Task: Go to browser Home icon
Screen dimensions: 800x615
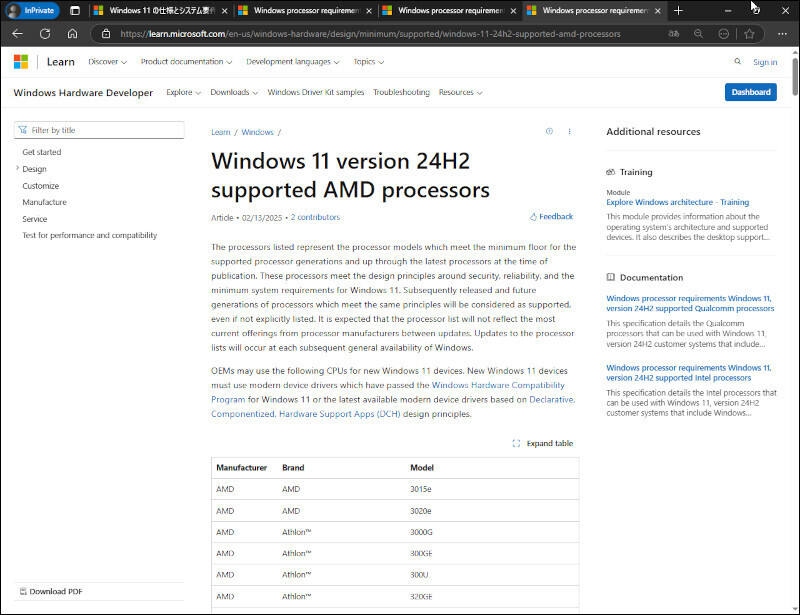Action: (x=72, y=34)
